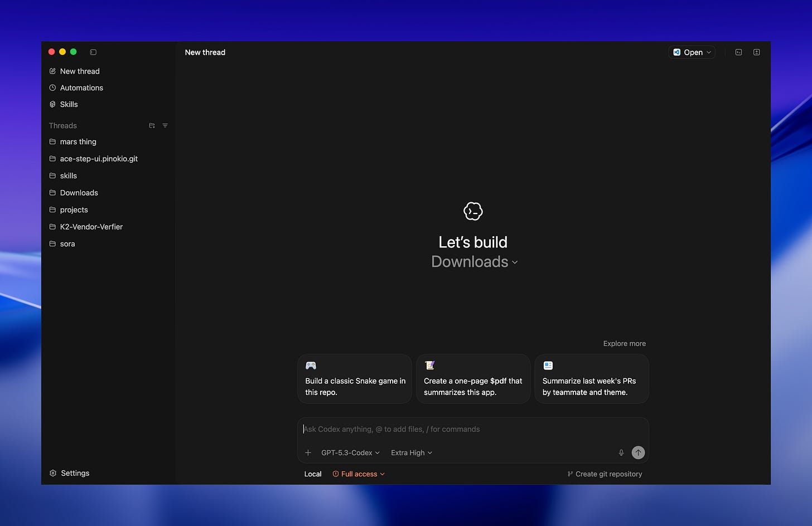
Task: Open Settings at the sidebar bottom
Action: tap(75, 473)
